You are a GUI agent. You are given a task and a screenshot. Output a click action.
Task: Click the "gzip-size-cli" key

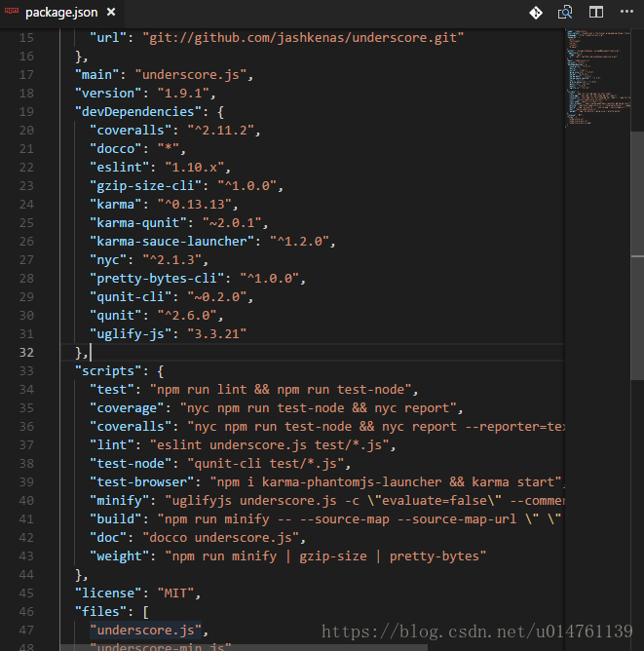145,185
